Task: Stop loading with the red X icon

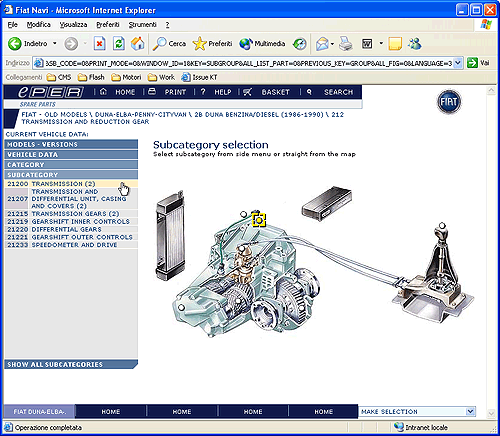Action: click(99, 44)
